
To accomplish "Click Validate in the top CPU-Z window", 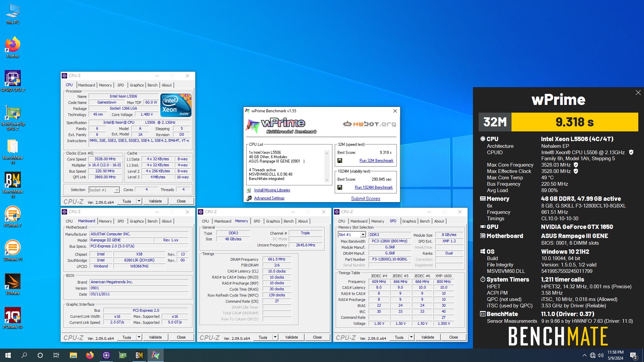I will click(155, 201).
